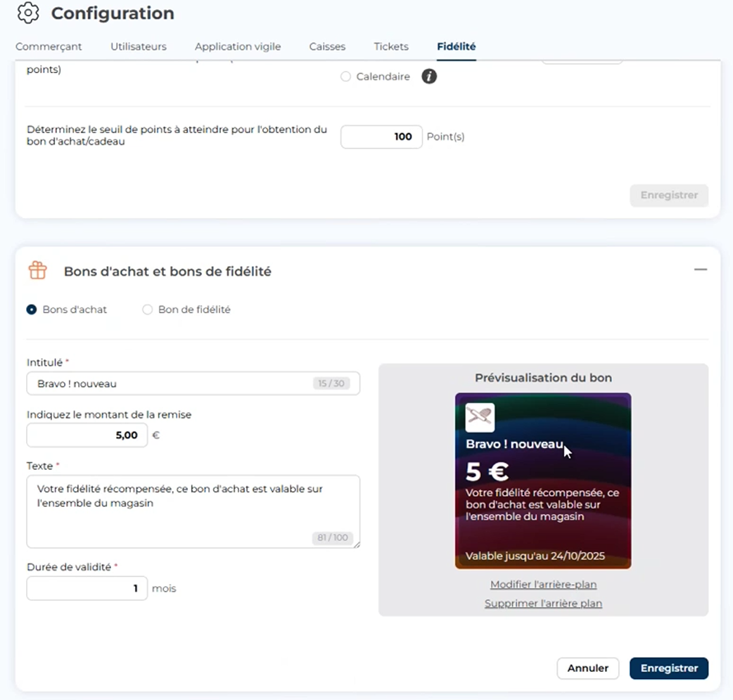Select the Bons d'achat radio button
This screenshot has width=733, height=700.
click(x=32, y=310)
